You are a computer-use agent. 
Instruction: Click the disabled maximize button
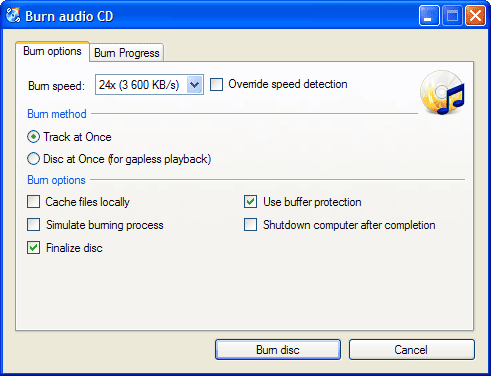(452, 15)
